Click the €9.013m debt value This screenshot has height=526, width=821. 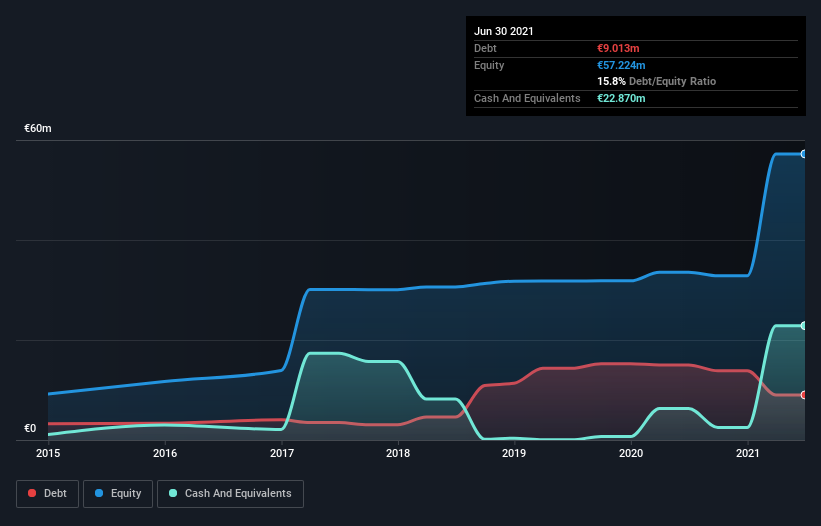pos(618,48)
